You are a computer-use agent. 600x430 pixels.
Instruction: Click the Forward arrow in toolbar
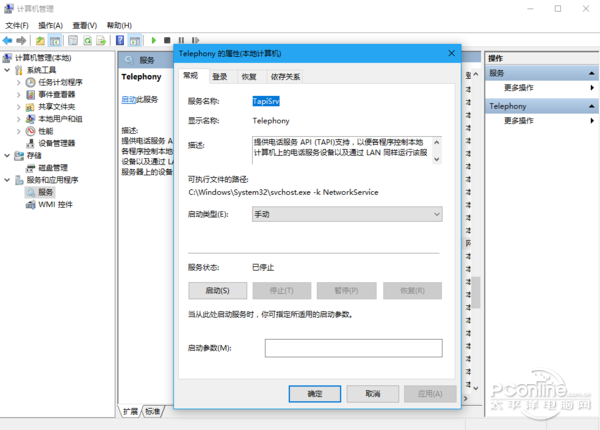click(x=21, y=40)
